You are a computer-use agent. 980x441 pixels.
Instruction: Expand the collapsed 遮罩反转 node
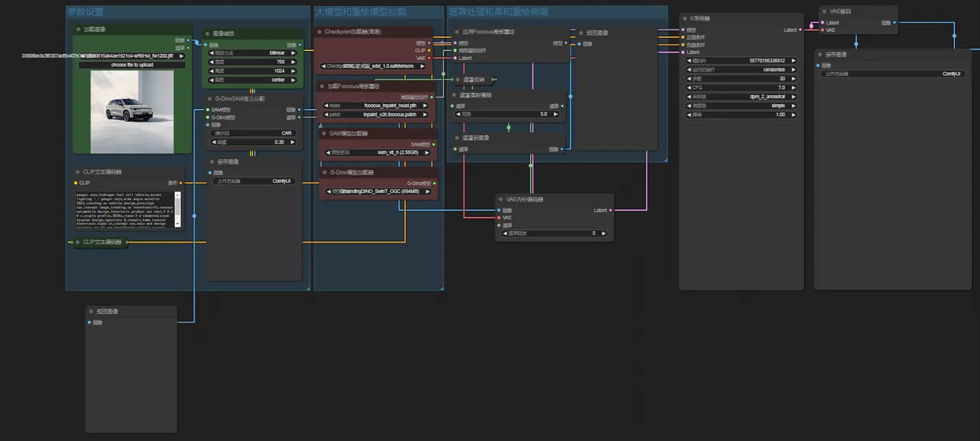tap(458, 79)
